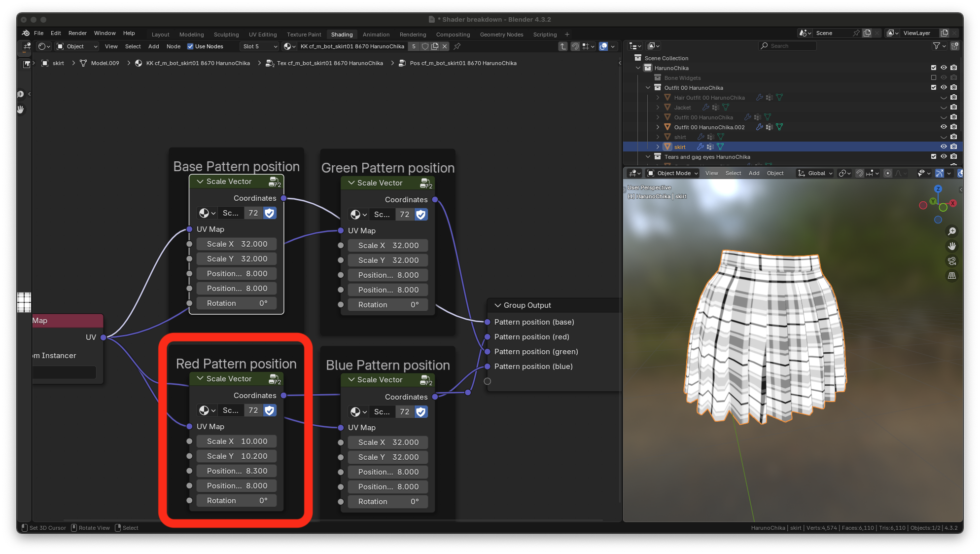Go to parent node tree
This screenshot has height=554, width=980.
click(x=562, y=46)
